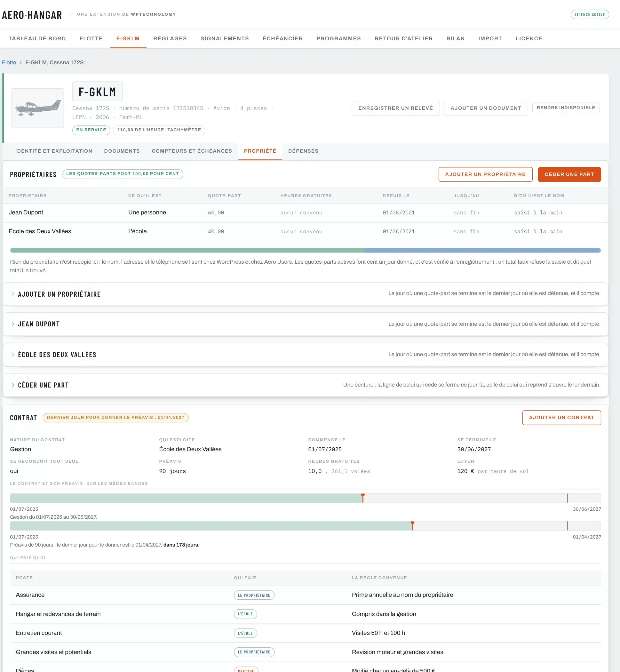Expand the Jean Dupont section
Image resolution: width=620 pixels, height=672 pixels.
[x=39, y=324]
